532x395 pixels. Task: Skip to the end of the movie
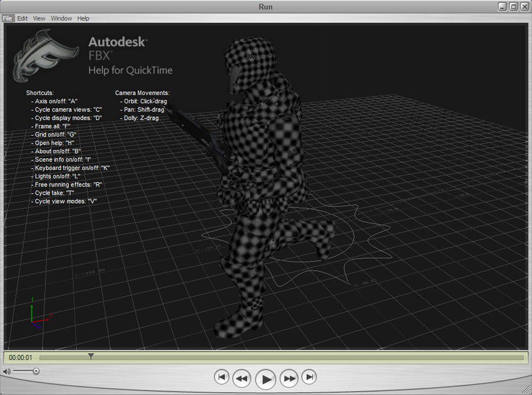[309, 377]
